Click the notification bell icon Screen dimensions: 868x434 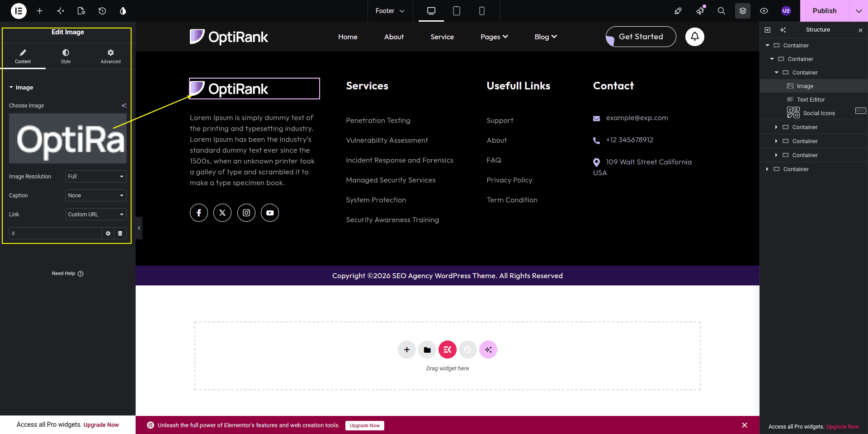point(695,37)
